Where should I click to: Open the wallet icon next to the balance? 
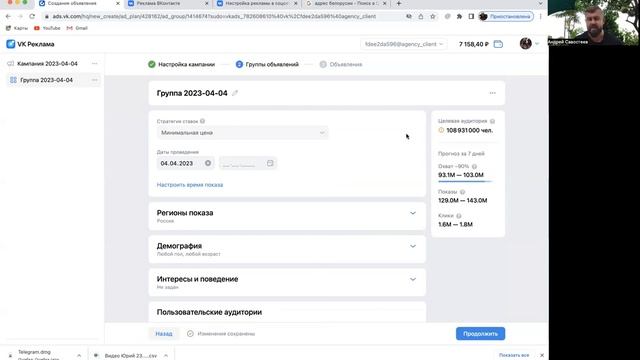(x=498, y=44)
